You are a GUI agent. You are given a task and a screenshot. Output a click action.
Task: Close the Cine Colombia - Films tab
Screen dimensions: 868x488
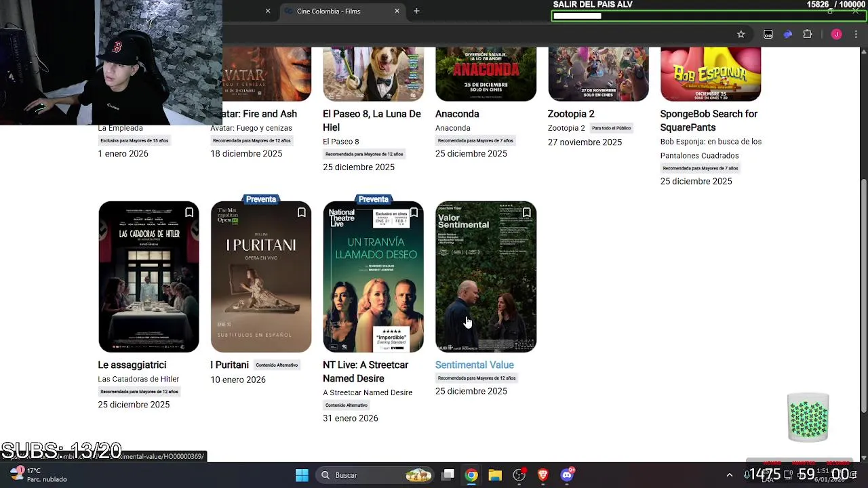397,11
